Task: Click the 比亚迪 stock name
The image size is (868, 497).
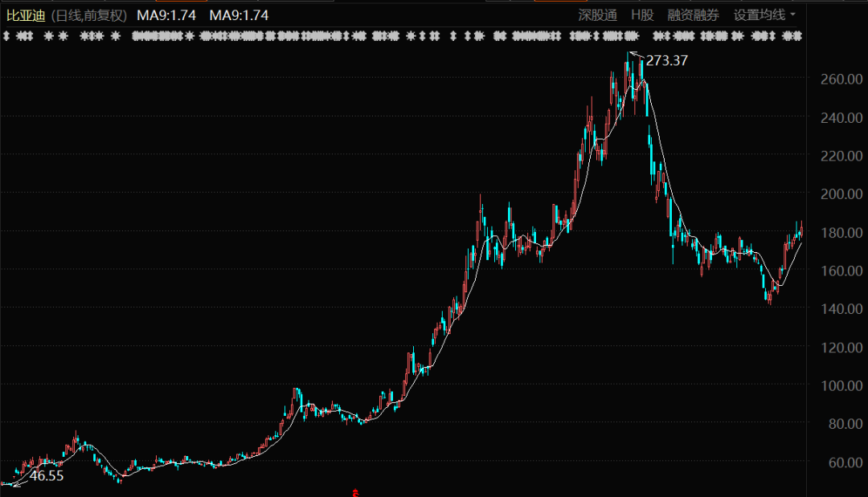Action: coord(26,15)
